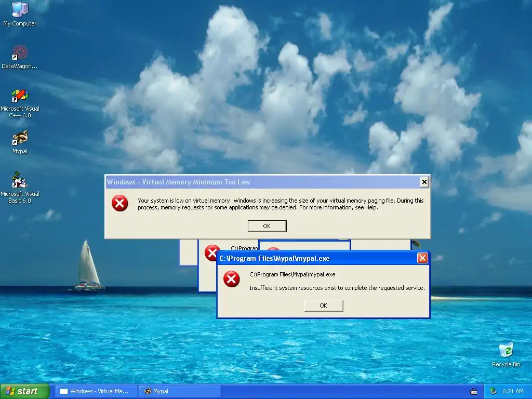The image size is (532, 399).
Task: Click the error icon of the dialog behind mypal.exe
Action: (x=212, y=252)
